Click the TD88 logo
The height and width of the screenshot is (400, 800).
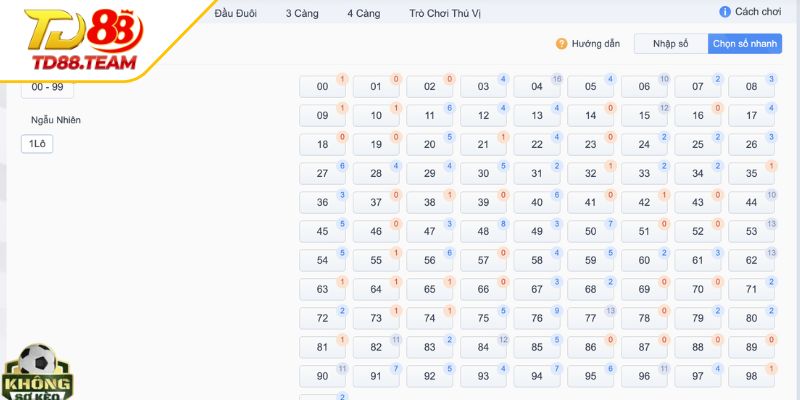click(84, 42)
